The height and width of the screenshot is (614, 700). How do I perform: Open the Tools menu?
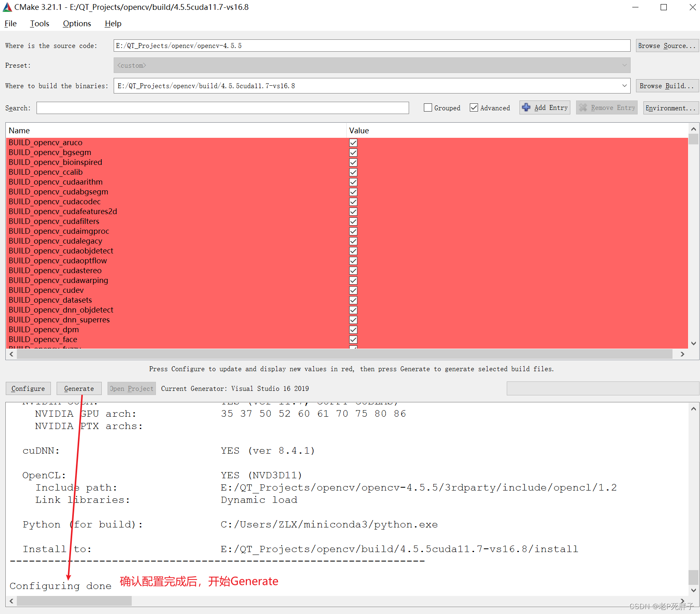[39, 23]
